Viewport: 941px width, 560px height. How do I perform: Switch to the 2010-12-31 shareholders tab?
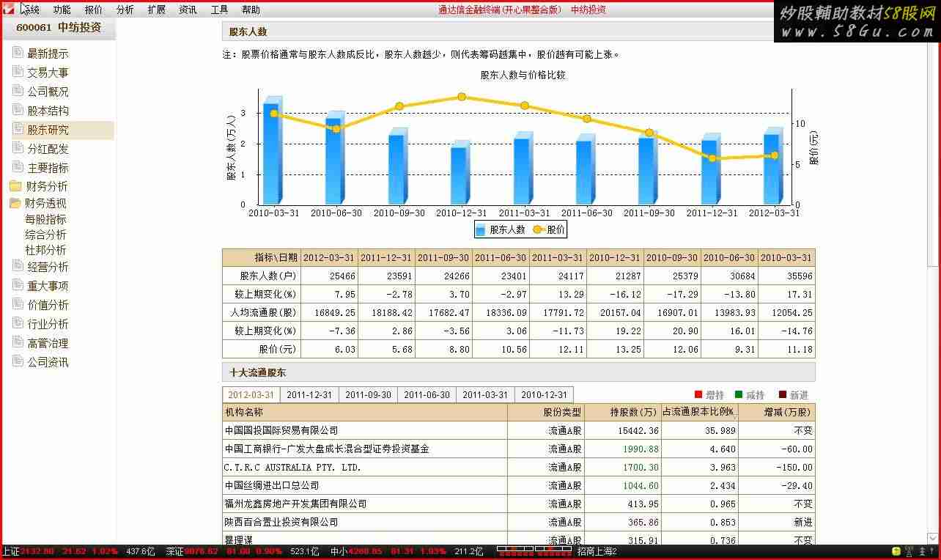click(544, 394)
